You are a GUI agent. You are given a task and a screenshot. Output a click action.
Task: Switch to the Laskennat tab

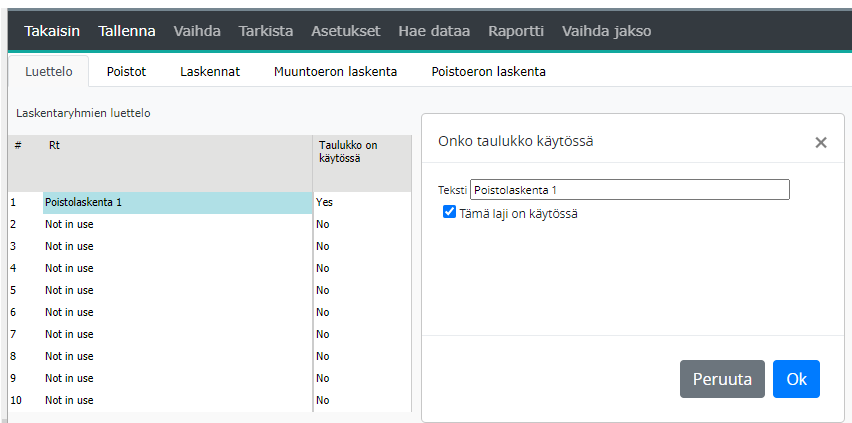(210, 72)
